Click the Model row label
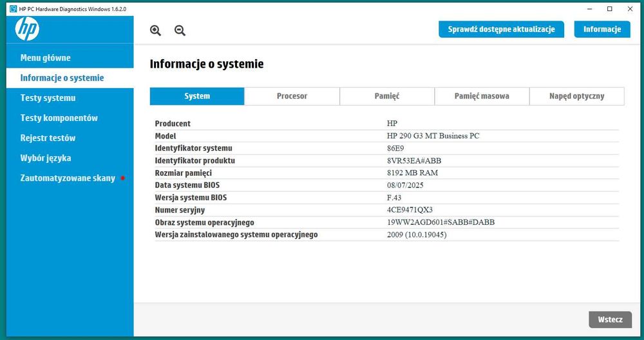 (x=165, y=136)
